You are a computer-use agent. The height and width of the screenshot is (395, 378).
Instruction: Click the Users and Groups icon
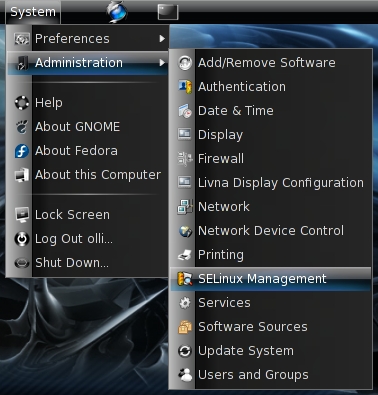pos(185,375)
